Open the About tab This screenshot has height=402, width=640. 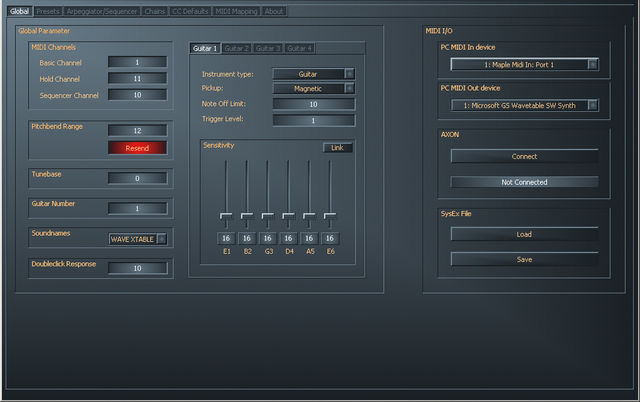[x=273, y=11]
